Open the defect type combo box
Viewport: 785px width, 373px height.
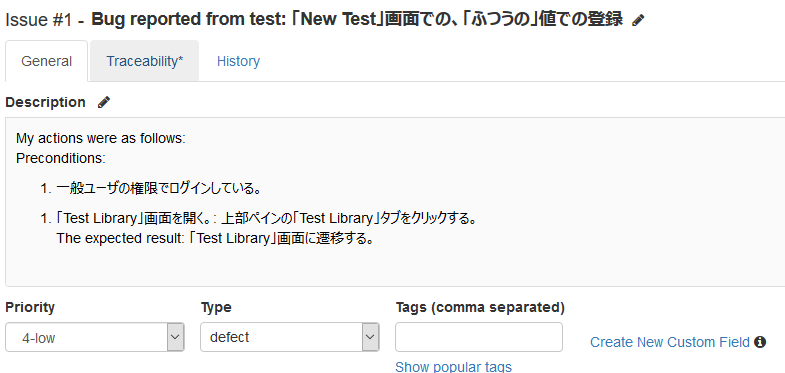pyautogui.click(x=290, y=337)
